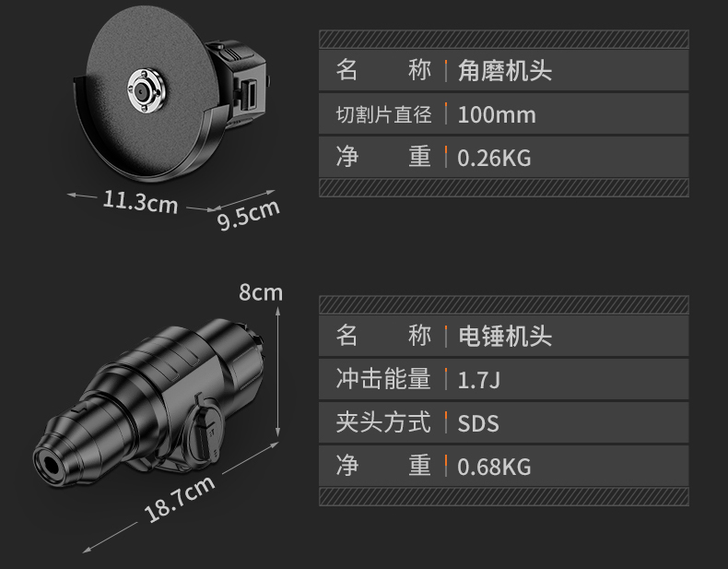The height and width of the screenshot is (569, 728).
Task: Click the 冲击能量 1.7J row
Action: (x=504, y=379)
